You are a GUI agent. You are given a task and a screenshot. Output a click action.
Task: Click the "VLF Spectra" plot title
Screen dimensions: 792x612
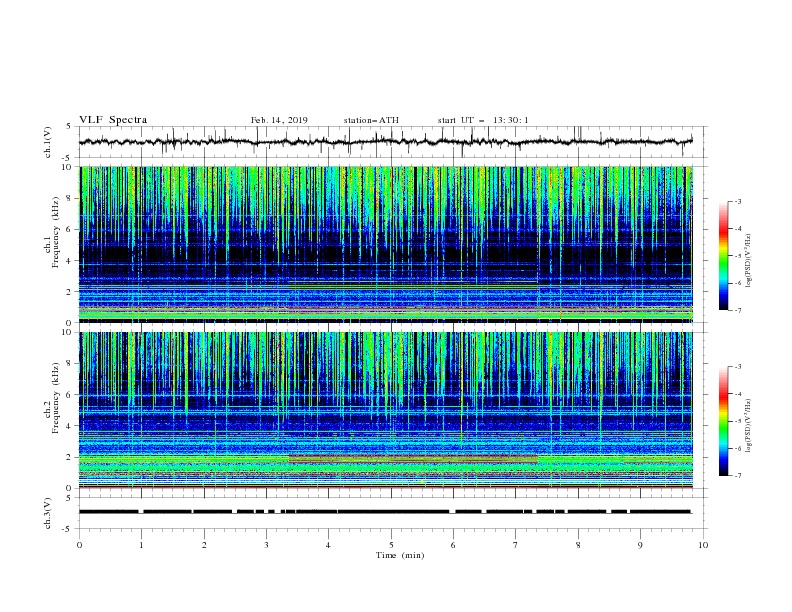[113, 120]
